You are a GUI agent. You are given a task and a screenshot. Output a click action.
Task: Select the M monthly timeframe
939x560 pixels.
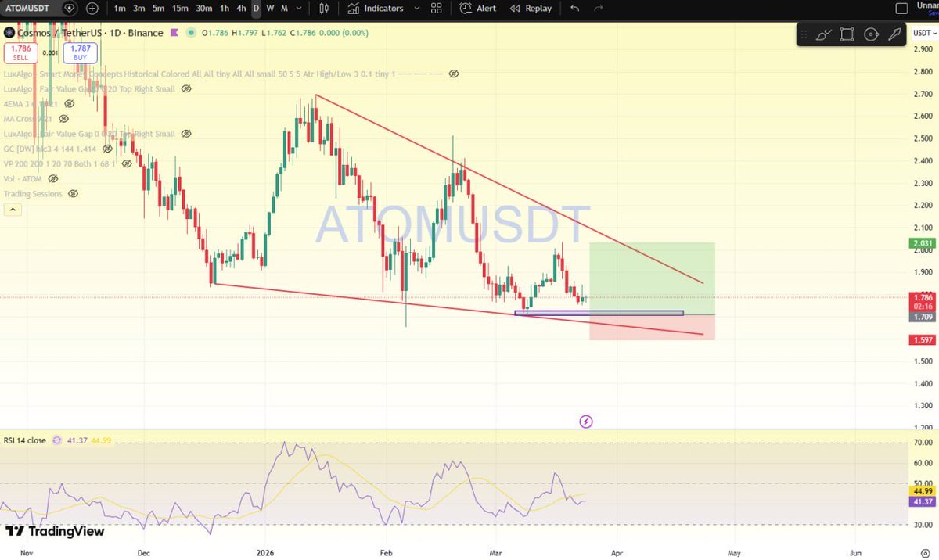(283, 9)
